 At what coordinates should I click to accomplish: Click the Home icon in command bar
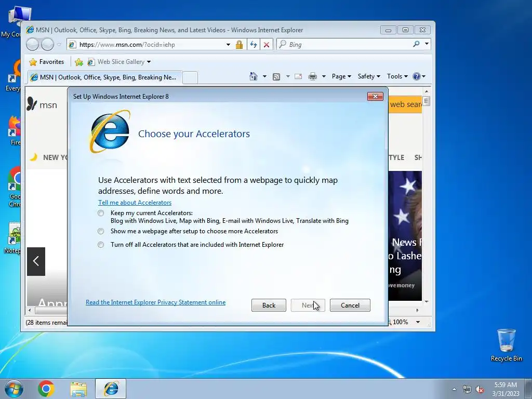point(254,76)
